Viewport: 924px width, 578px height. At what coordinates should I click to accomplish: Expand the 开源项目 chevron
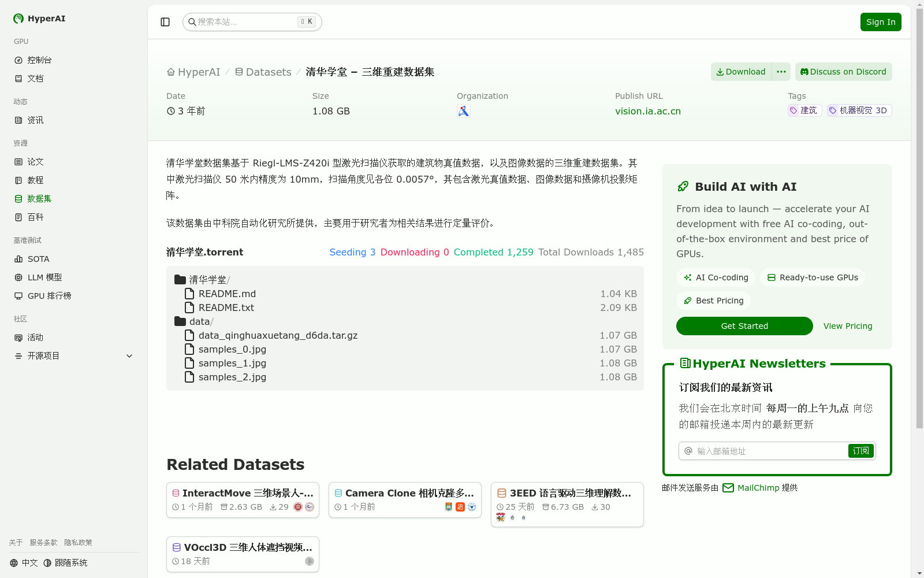tap(129, 356)
